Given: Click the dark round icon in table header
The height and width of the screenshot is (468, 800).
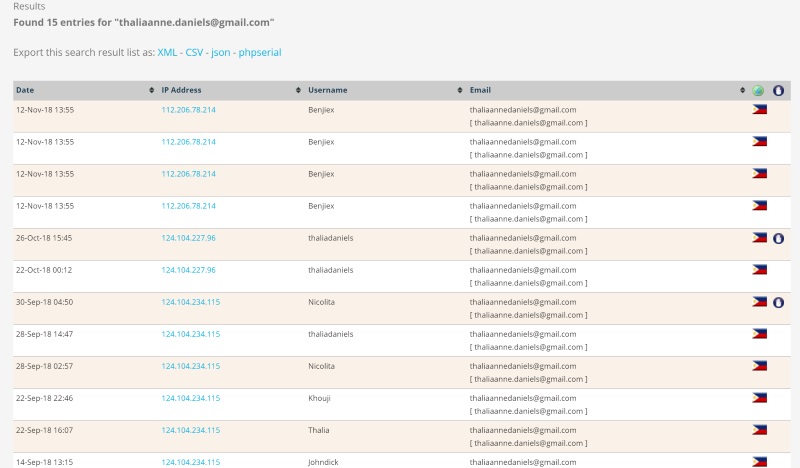Looking at the screenshot, I should (778, 90).
